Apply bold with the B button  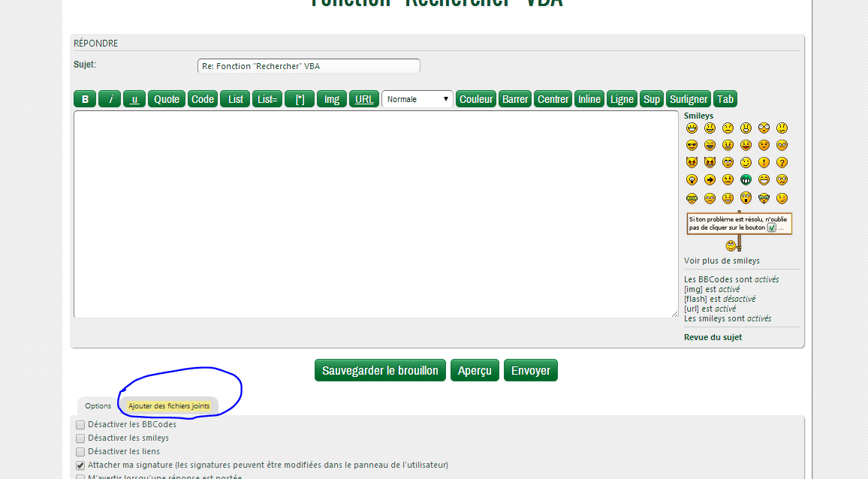tap(85, 99)
